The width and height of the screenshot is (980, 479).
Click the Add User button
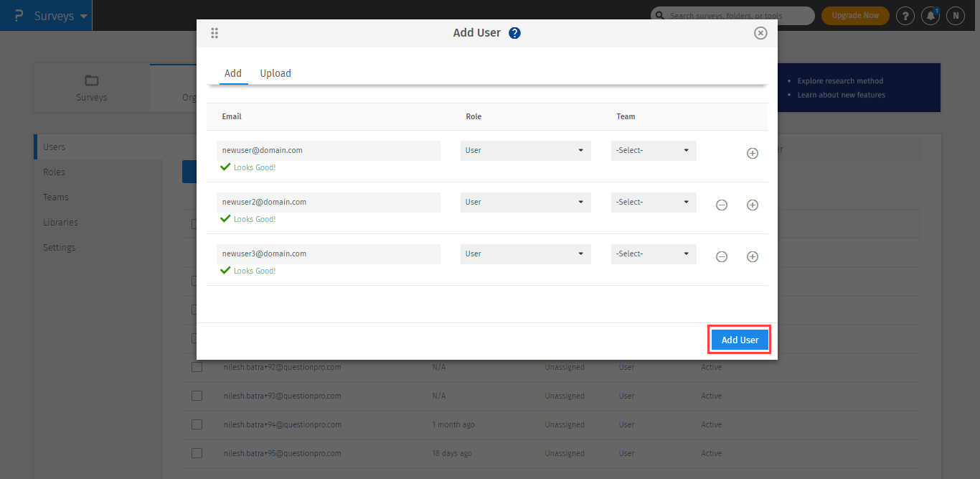click(x=740, y=340)
